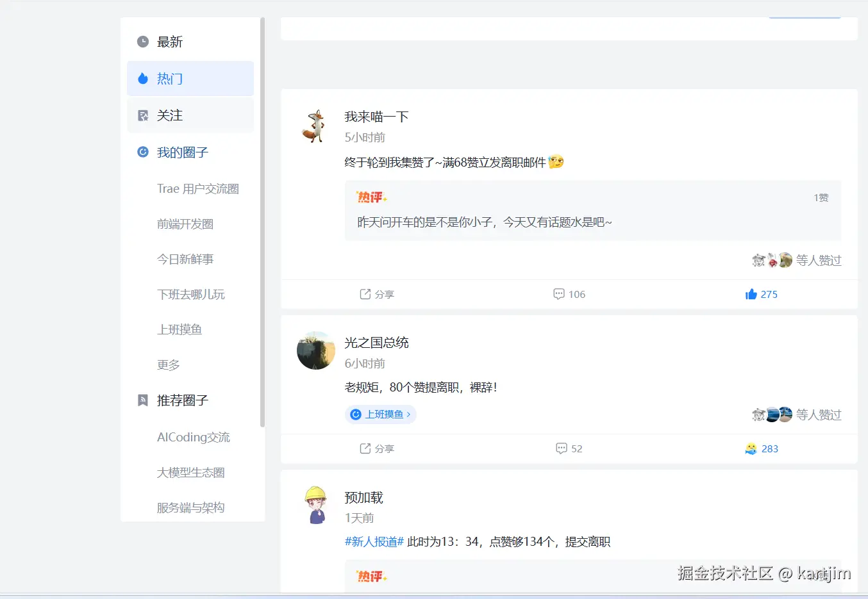
Task: Click the clock icon inside the 上班摸鱼 tag
Action: pyautogui.click(x=355, y=414)
